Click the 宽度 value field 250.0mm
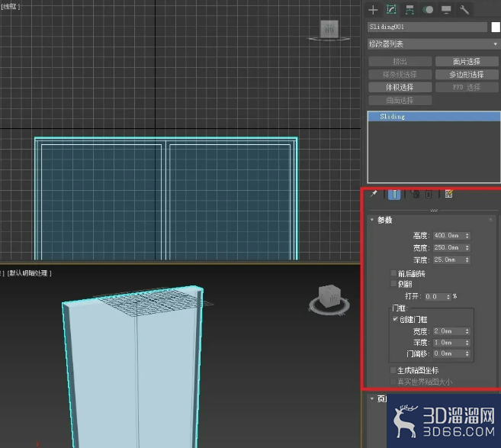Screen dimensions: 501x448 pyautogui.click(x=448, y=248)
